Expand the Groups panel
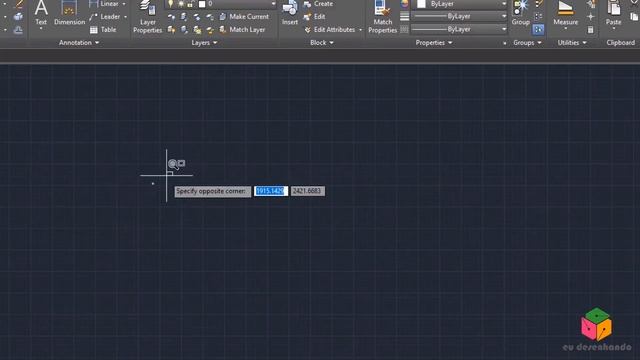Viewport: 640px width, 360px height. click(527, 42)
